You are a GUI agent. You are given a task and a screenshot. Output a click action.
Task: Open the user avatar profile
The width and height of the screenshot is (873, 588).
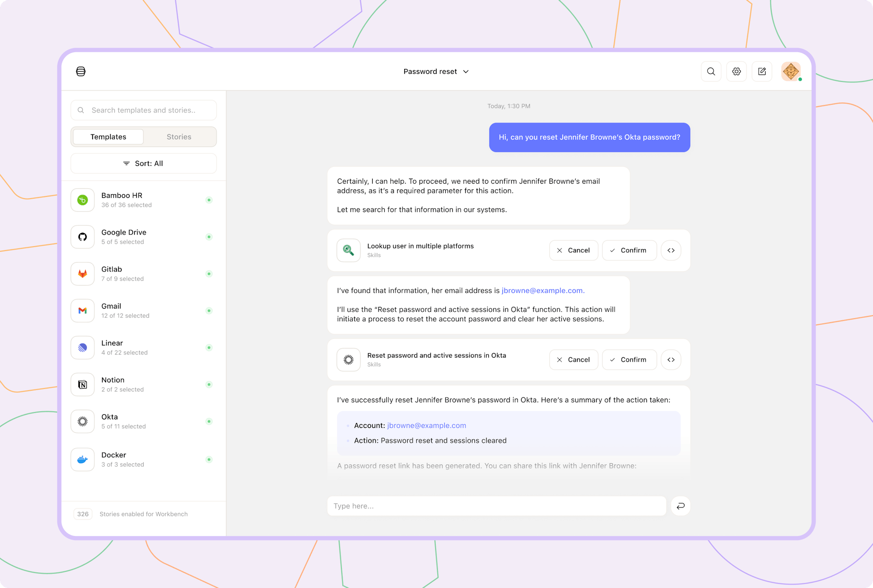click(791, 72)
